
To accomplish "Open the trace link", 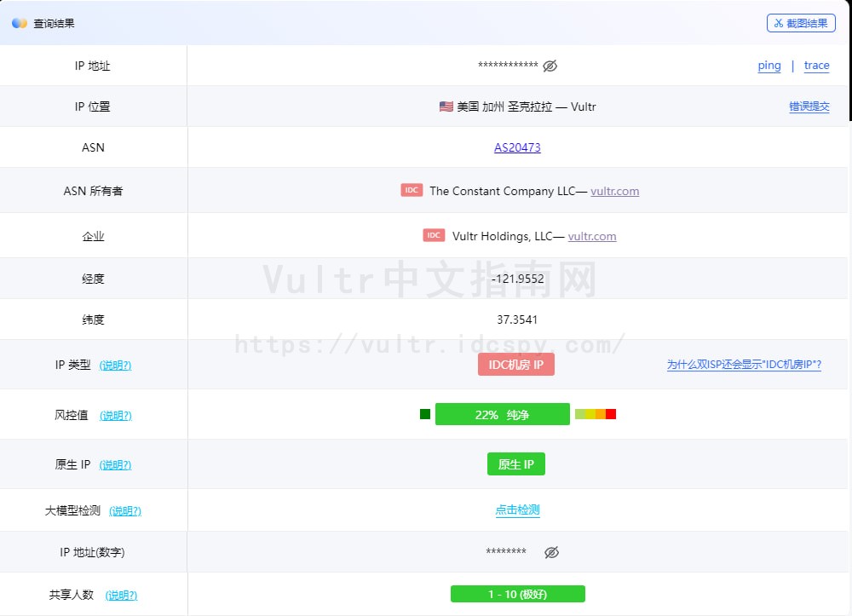I will pyautogui.click(x=817, y=66).
